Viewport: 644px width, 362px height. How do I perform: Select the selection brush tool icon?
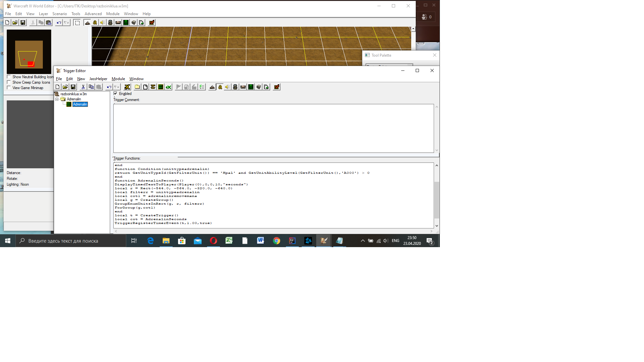(x=77, y=23)
